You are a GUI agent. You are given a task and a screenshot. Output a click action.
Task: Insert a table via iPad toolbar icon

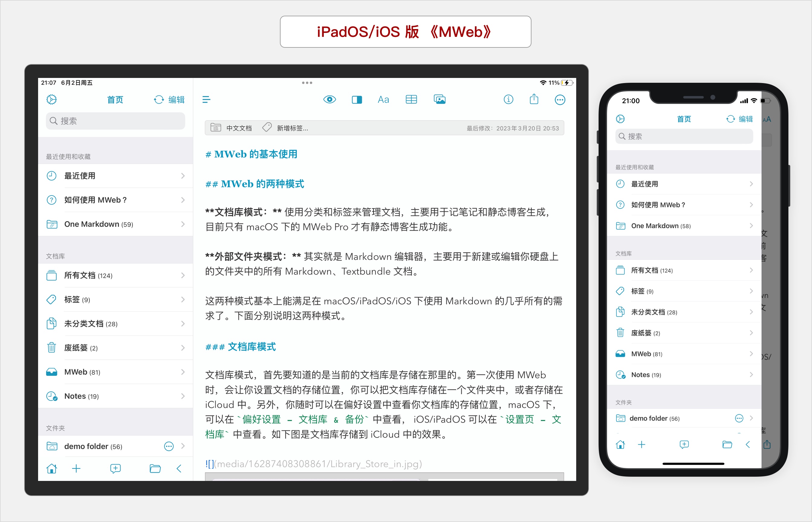(411, 99)
